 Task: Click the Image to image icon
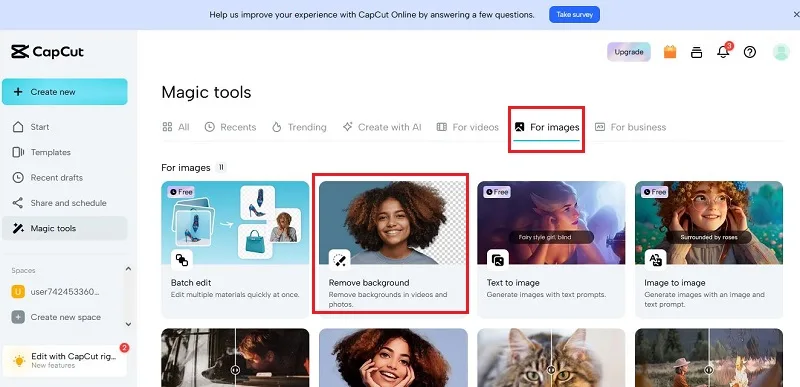(656, 260)
